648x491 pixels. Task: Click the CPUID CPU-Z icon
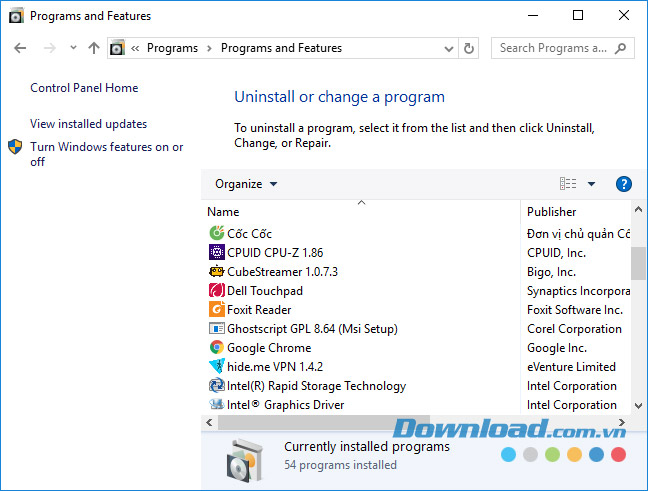pos(217,252)
